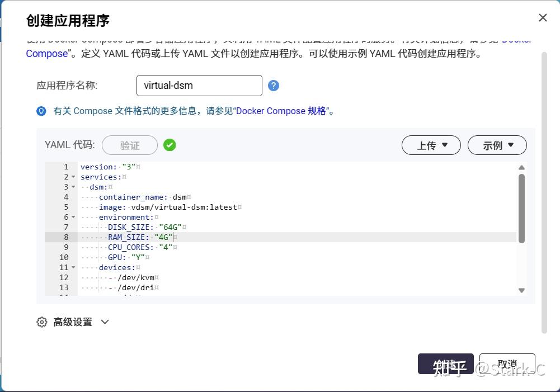Click the 创建 create button

tap(445, 363)
